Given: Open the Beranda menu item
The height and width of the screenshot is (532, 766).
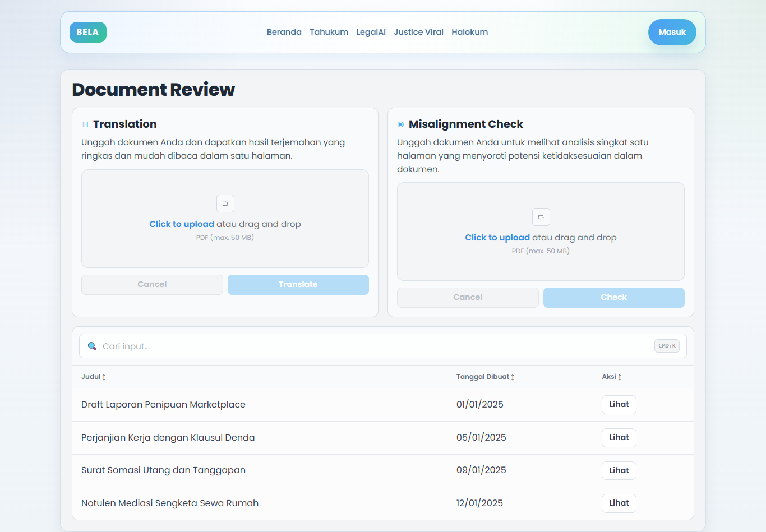Looking at the screenshot, I should [x=284, y=32].
